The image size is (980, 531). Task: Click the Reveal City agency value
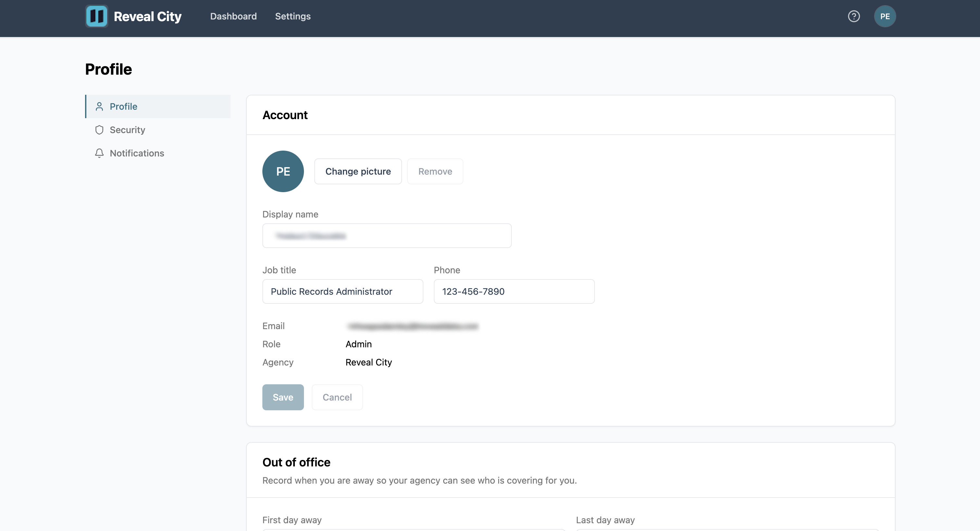point(369,363)
